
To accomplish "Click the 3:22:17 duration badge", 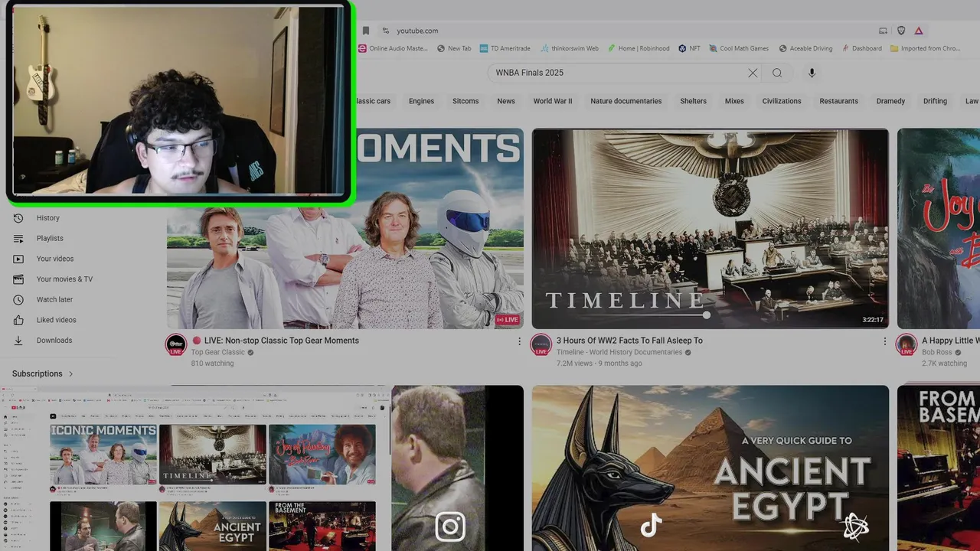I will click(873, 320).
